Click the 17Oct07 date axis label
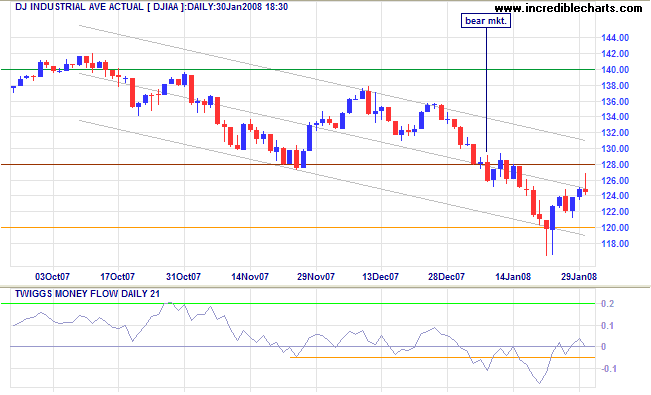Viewport: 651px width, 395px height. tap(118, 277)
